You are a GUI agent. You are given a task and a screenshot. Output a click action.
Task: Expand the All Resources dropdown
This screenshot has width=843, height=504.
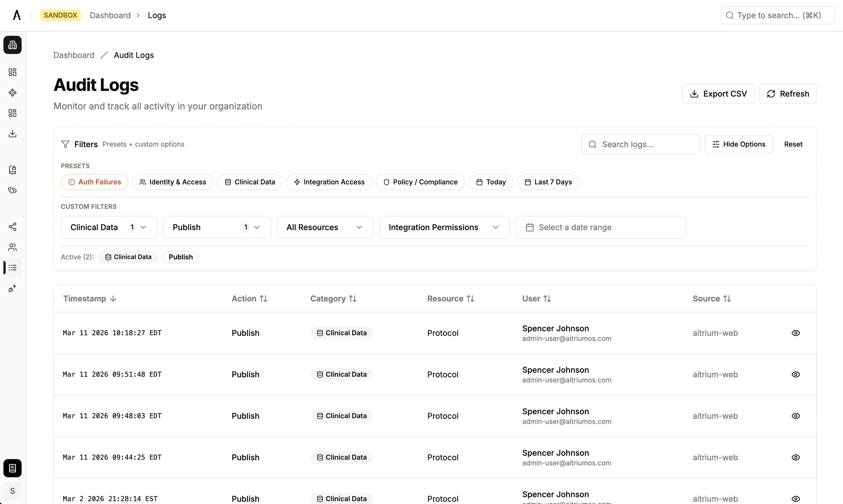[x=325, y=227]
